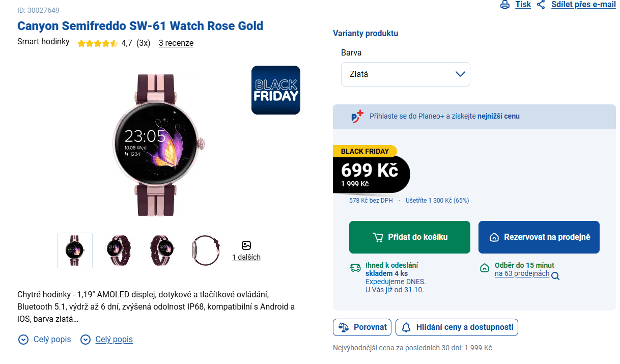The width and height of the screenshot is (620, 364).
Task: Select the first watch thumbnail
Action: pos(75,250)
